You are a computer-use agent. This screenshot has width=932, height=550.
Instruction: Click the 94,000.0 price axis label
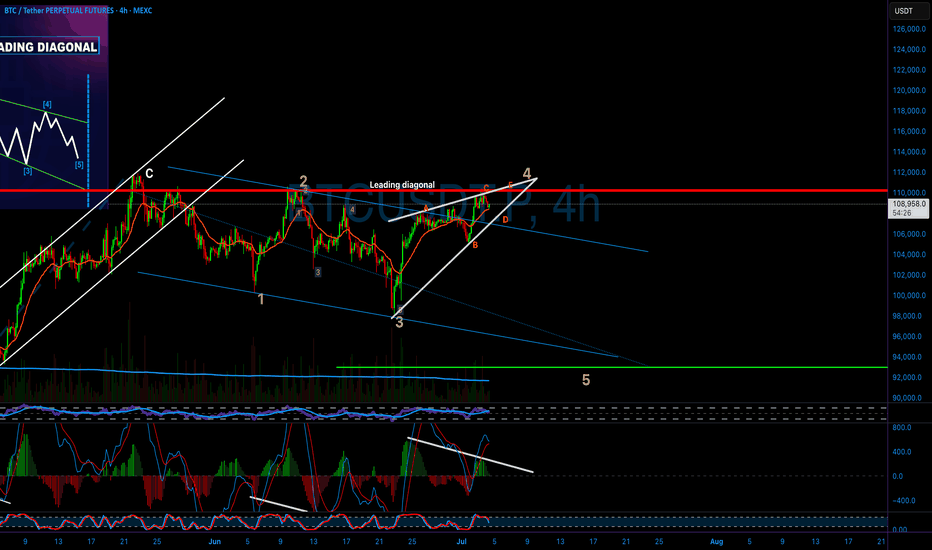point(909,357)
